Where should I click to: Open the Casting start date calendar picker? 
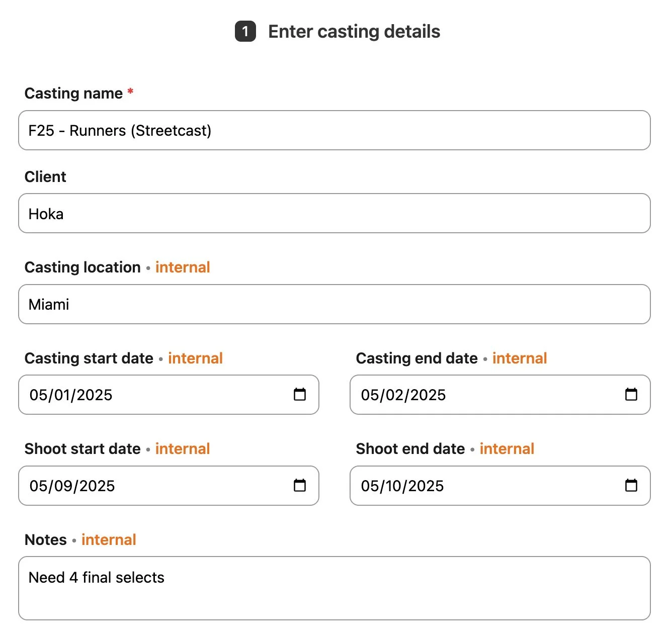click(x=299, y=395)
